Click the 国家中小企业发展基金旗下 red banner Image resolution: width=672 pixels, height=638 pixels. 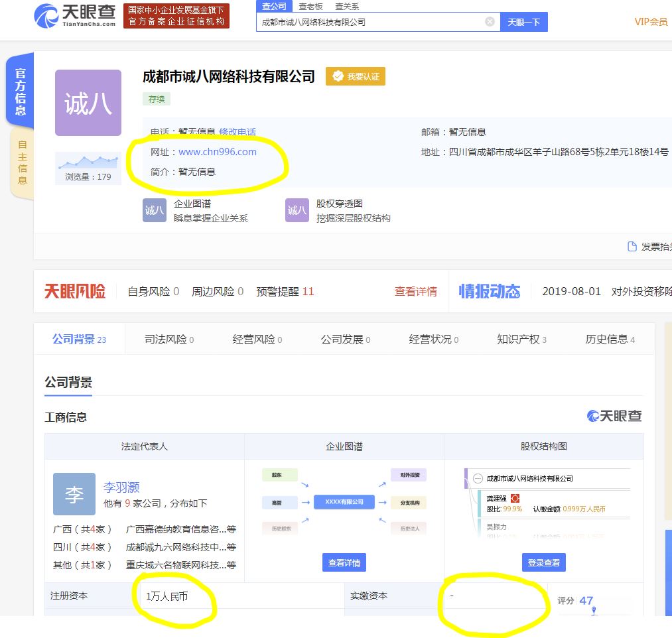[176, 16]
